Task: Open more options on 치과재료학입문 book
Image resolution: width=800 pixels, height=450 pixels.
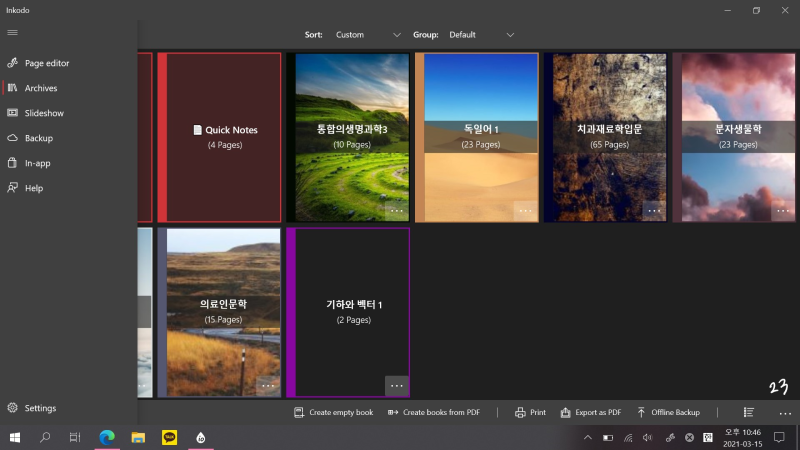Action: (654, 211)
